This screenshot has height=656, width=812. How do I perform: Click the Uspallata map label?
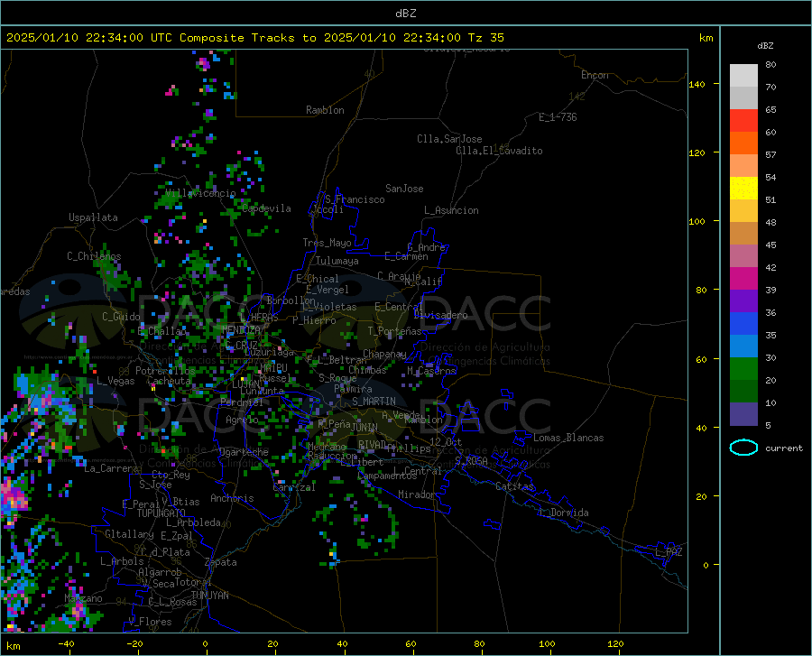[93, 217]
